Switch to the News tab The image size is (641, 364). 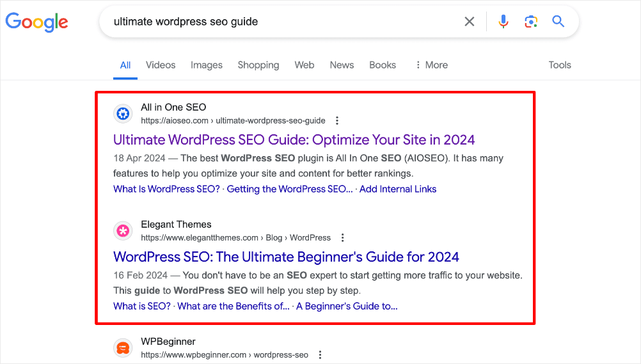[342, 65]
